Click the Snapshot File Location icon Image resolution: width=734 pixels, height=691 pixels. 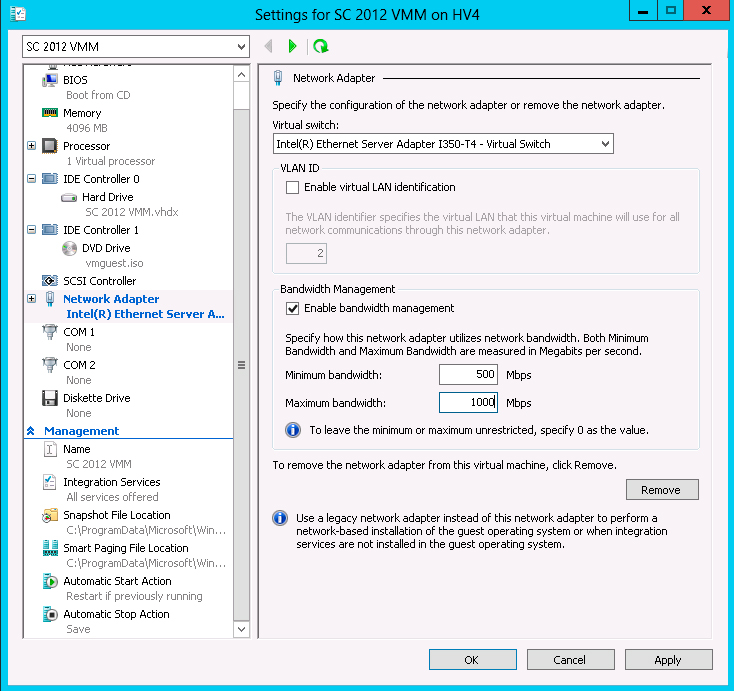[50, 515]
